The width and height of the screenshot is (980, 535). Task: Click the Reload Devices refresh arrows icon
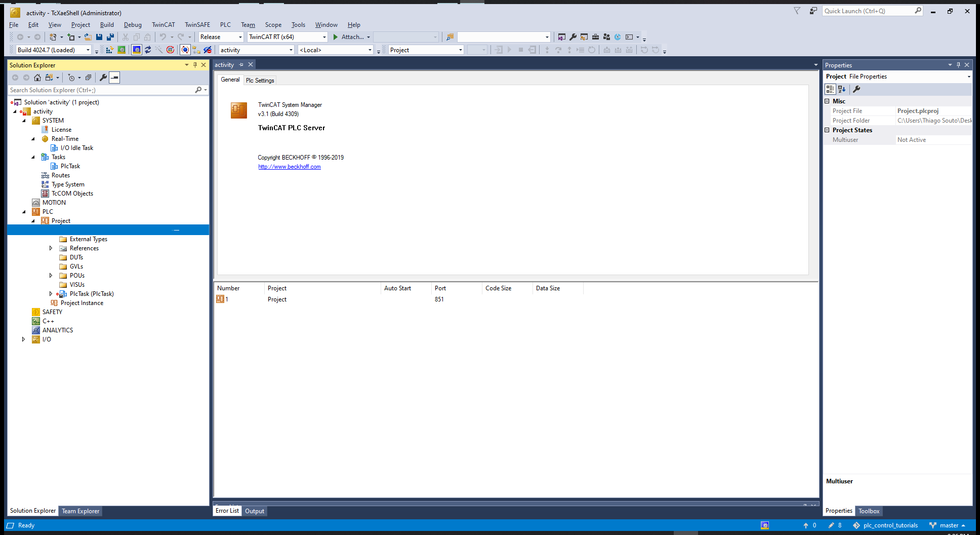tap(148, 50)
